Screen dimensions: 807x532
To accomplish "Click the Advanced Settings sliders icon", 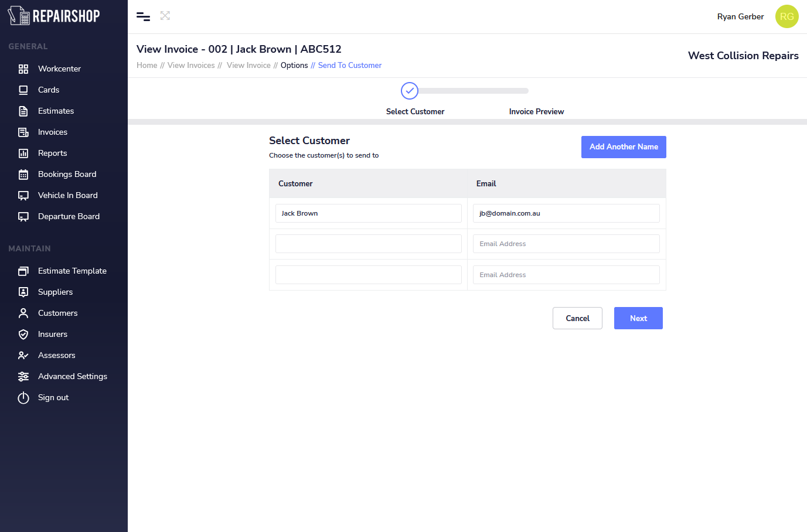I will pyautogui.click(x=23, y=377).
